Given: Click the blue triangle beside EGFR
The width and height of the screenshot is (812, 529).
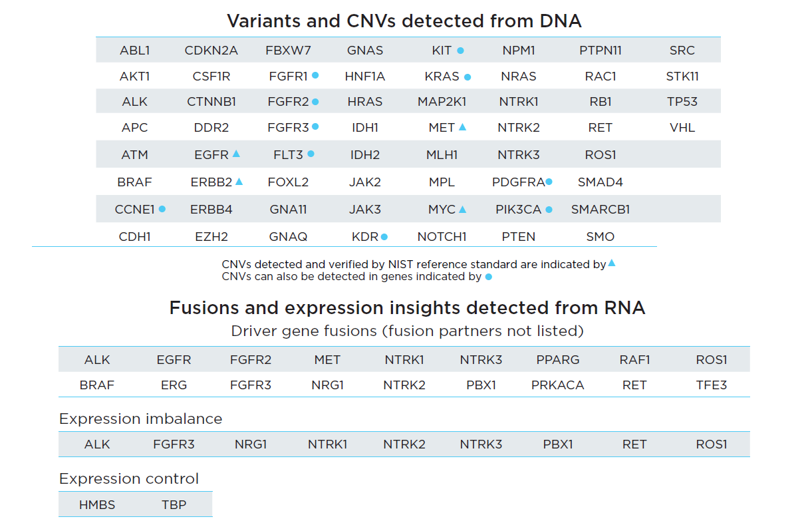Looking at the screenshot, I should tap(236, 154).
